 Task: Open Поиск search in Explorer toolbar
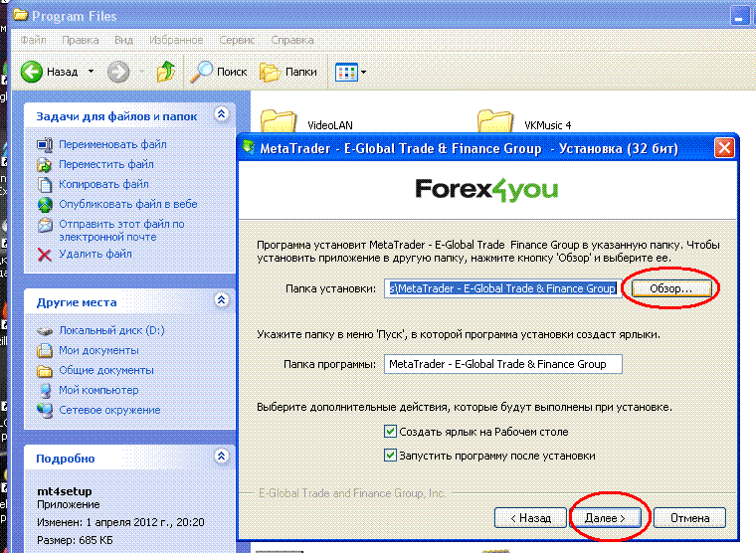click(x=218, y=72)
